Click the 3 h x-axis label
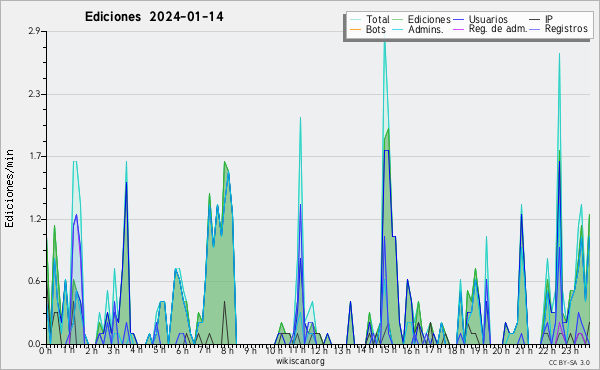This screenshot has height=370, width=600. point(113,351)
